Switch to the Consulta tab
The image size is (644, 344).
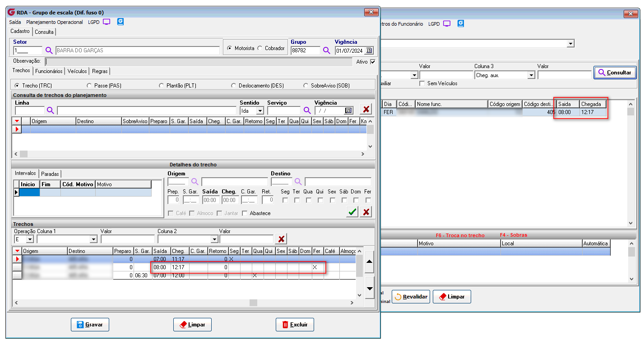pos(44,32)
